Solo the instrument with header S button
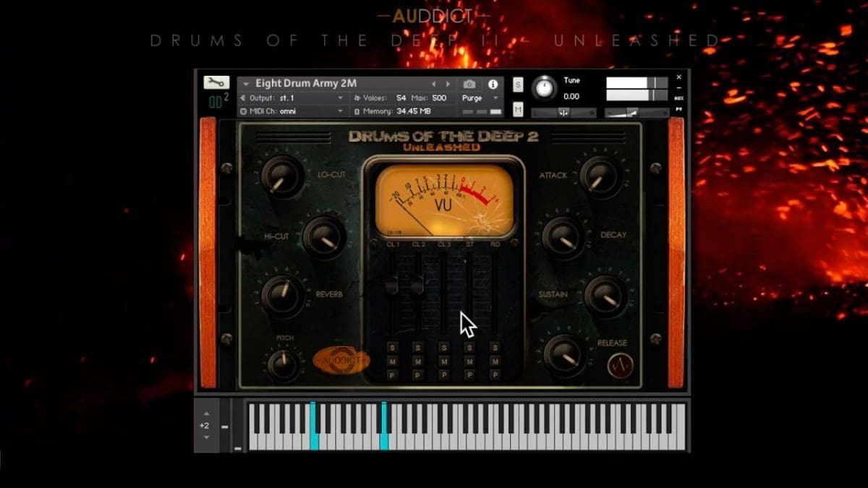Image resolution: width=868 pixels, height=488 pixels. 518,85
